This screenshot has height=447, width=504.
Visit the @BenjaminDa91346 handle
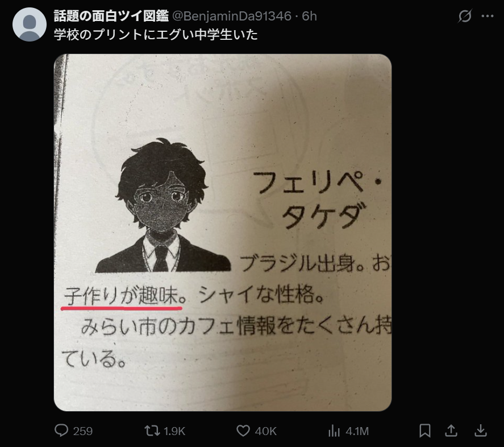232,16
